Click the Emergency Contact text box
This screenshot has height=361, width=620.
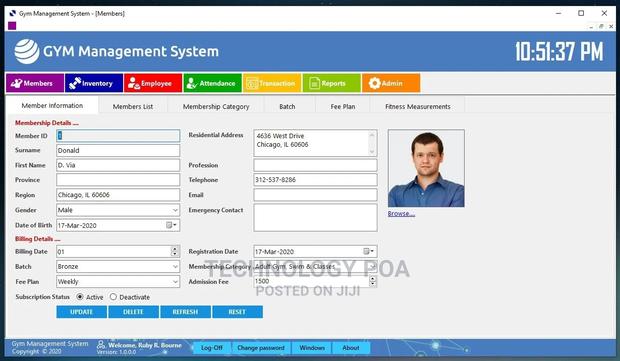[315, 217]
